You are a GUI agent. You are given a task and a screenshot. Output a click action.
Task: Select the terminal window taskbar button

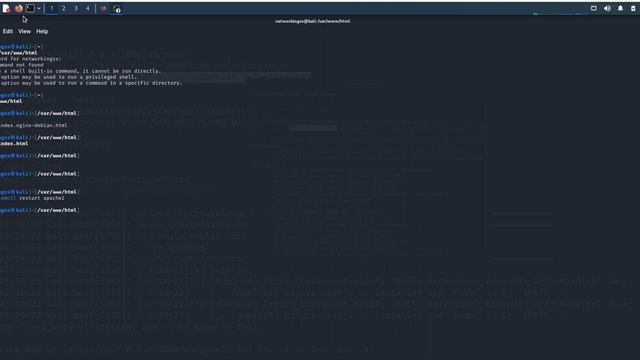(117, 9)
